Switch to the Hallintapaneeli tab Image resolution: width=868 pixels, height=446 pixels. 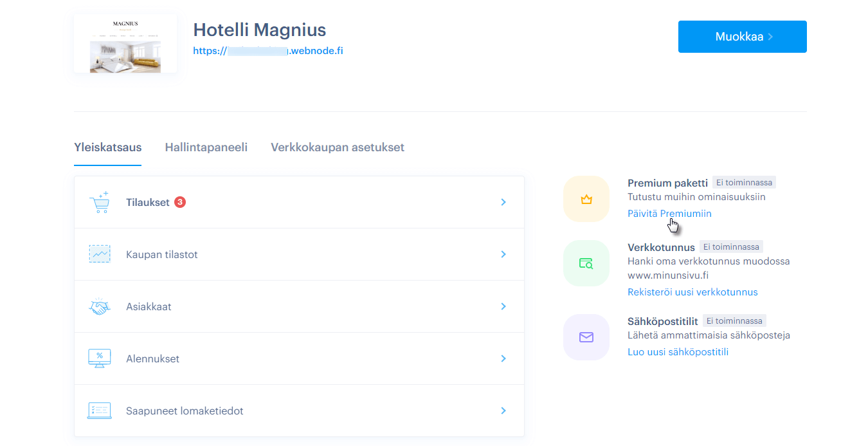tap(206, 147)
